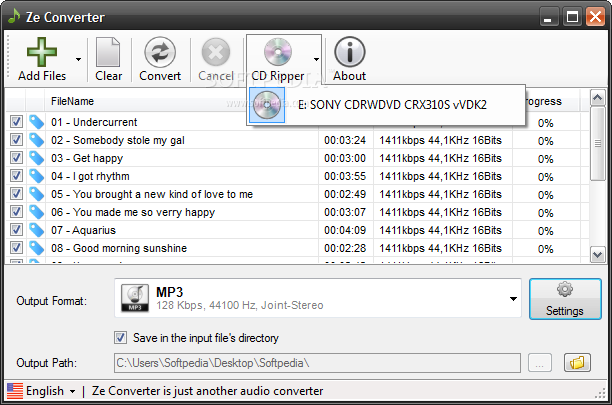Image resolution: width=612 pixels, height=405 pixels.
Task: Open the Add Files dropdown arrow
Action: click(x=78, y=59)
